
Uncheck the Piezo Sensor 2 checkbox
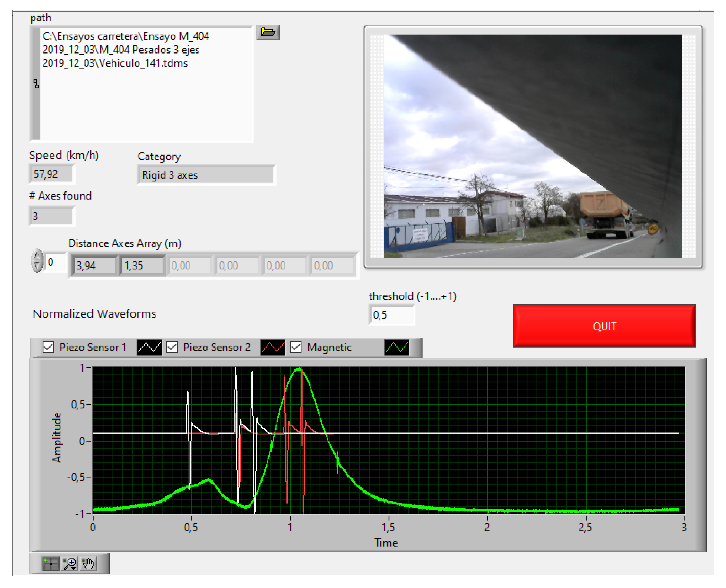click(172, 347)
